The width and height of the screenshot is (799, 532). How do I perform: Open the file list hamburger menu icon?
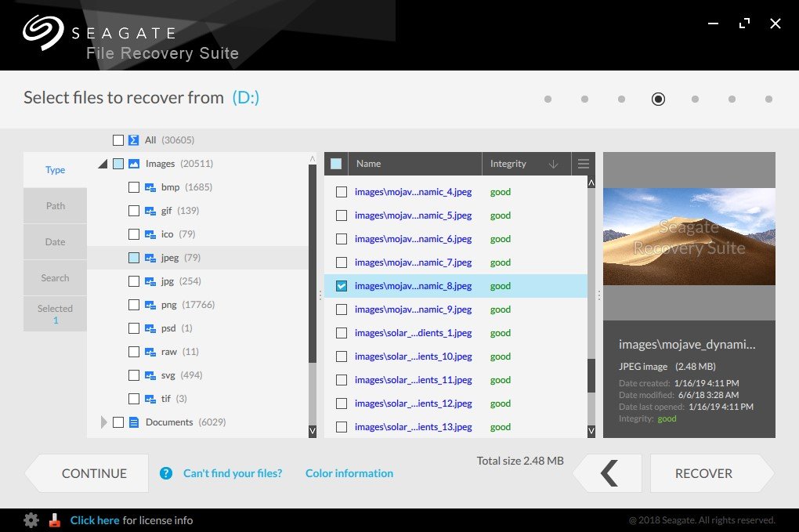tap(584, 164)
